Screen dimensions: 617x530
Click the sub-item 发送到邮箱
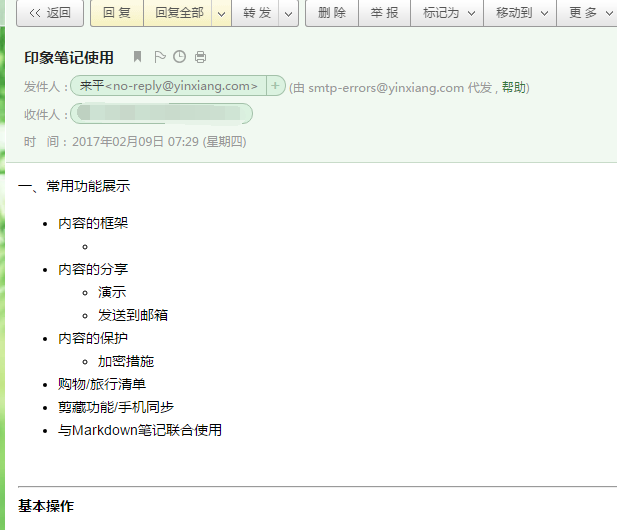click(x=133, y=315)
